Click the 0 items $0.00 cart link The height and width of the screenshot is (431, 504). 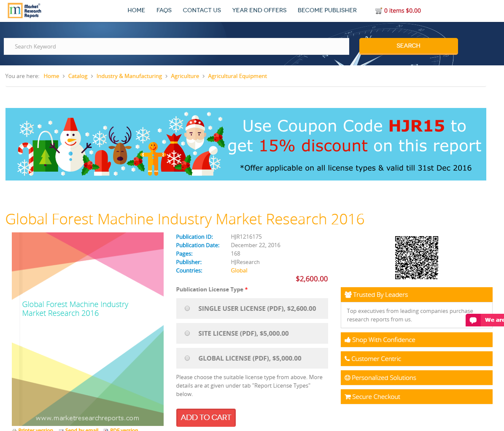pos(402,11)
